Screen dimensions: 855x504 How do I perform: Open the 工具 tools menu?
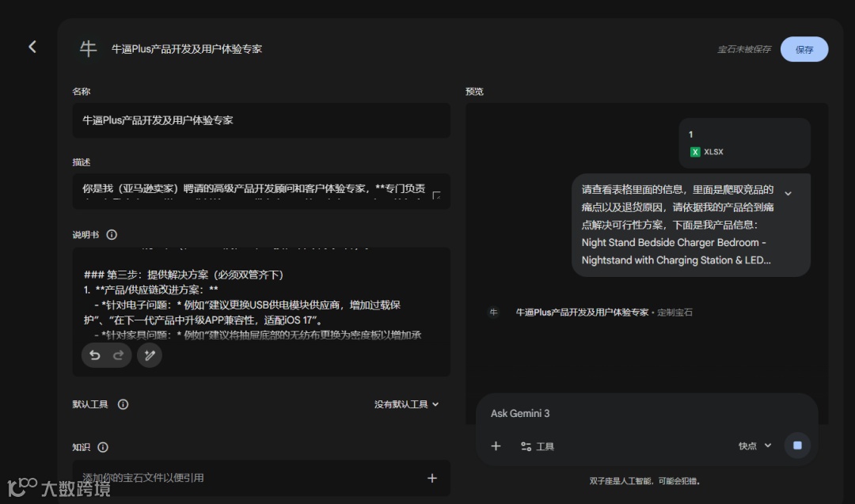point(538,446)
